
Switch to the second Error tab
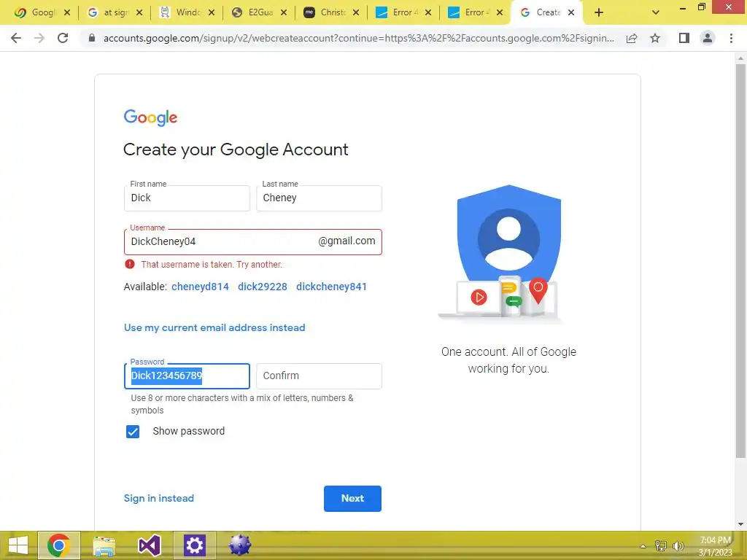pos(476,12)
